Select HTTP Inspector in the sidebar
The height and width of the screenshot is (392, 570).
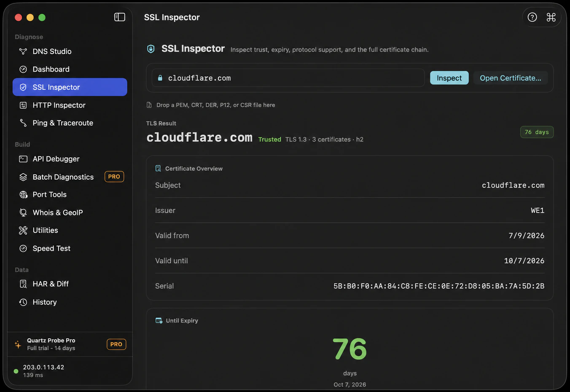(70, 105)
